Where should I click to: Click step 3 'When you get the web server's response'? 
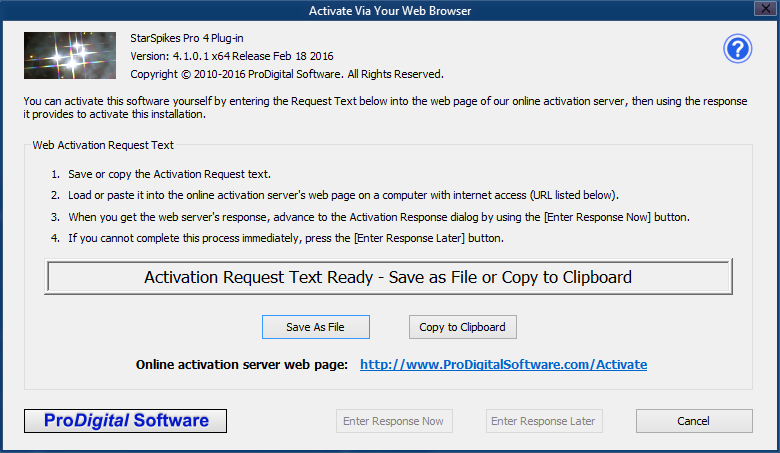click(370, 217)
